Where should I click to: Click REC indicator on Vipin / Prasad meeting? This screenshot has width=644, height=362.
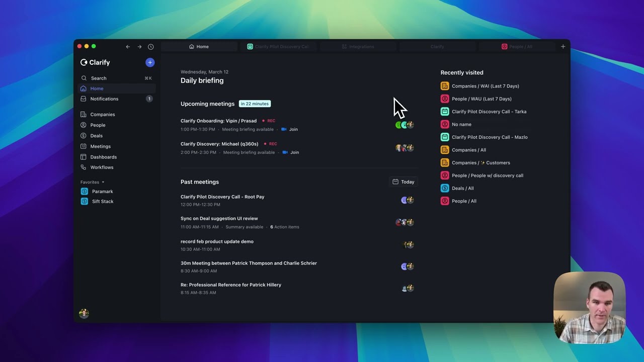pos(269,121)
